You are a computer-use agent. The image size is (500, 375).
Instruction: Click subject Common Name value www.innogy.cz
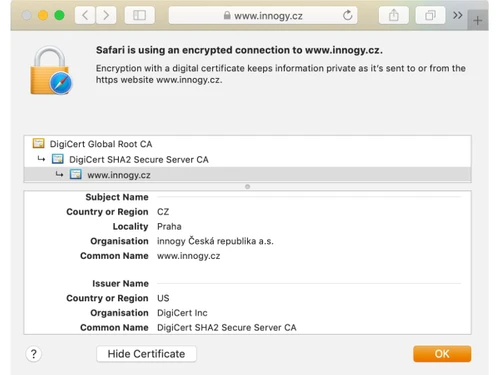[x=189, y=256]
